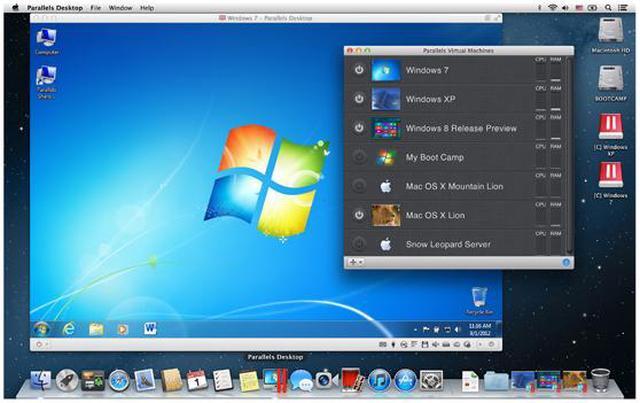Viewport: 640px width, 403px height.
Task: Select the 'Mac OS X Mountain Lion' entry
Action: pyautogui.click(x=454, y=187)
